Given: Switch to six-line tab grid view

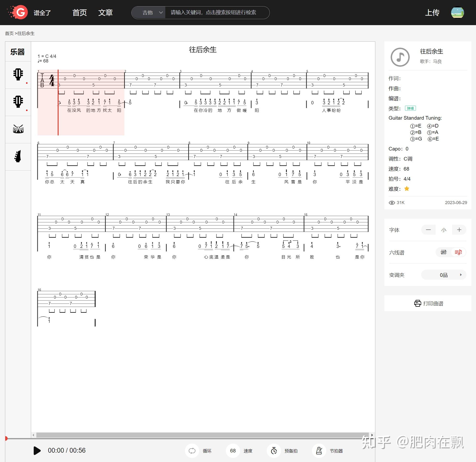Looking at the screenshot, I should (x=443, y=252).
